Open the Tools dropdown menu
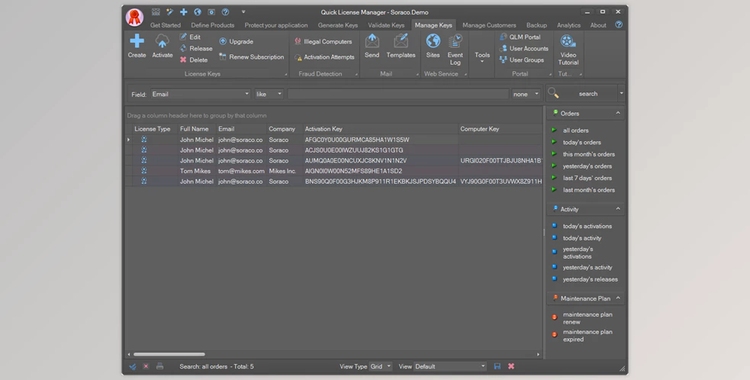Viewport: 750px width, 380px height. 482,57
